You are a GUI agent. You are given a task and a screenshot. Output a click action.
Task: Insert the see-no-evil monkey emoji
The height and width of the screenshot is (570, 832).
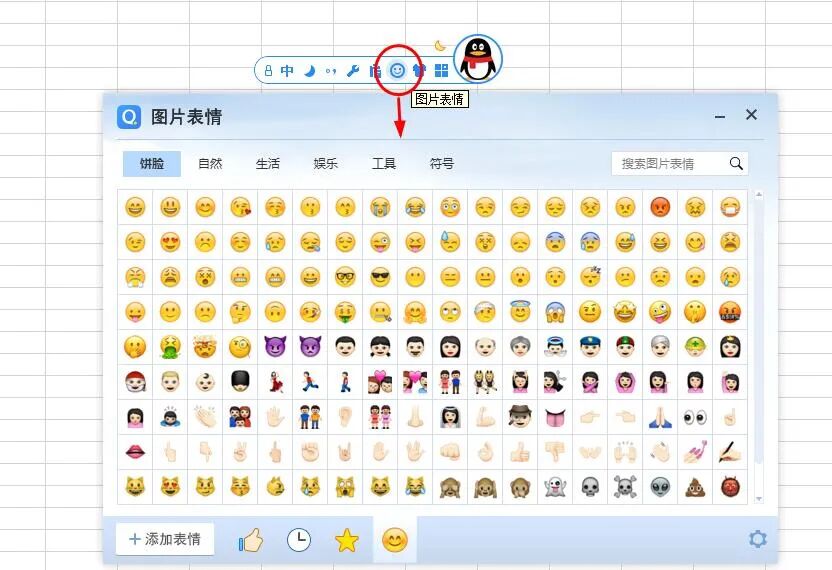450,487
